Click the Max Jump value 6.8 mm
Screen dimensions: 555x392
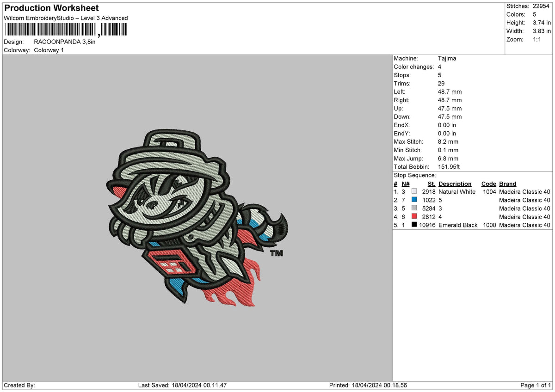(x=448, y=158)
